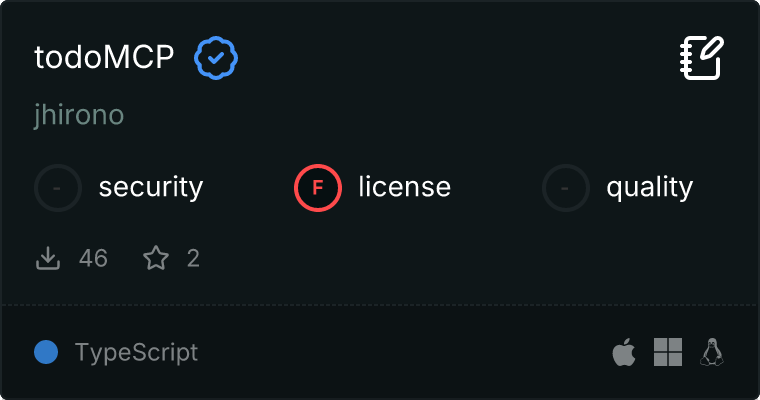Click the download count number 46
The width and height of the screenshot is (760, 400).
93,259
